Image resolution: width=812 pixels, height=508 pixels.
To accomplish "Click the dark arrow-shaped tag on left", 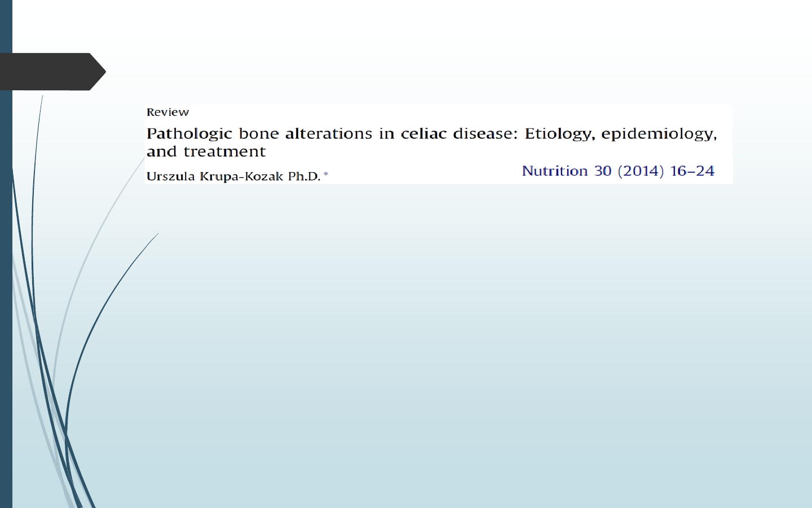I will coord(51,72).
